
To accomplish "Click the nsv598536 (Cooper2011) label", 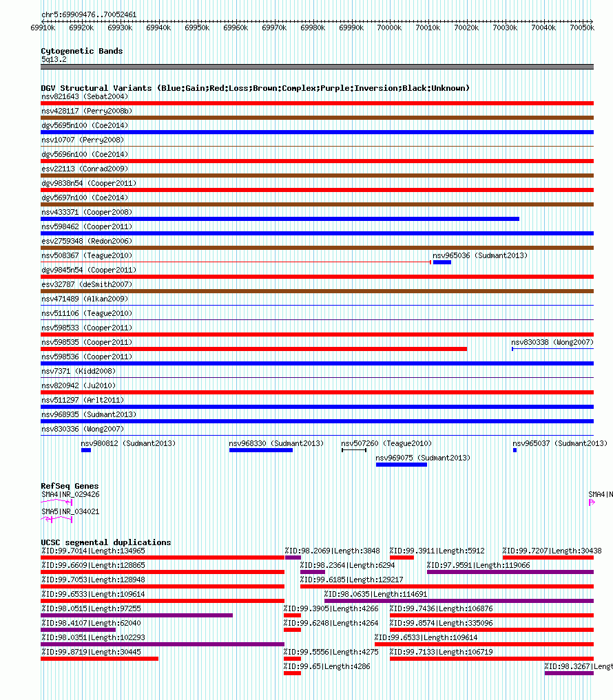I will [87, 357].
